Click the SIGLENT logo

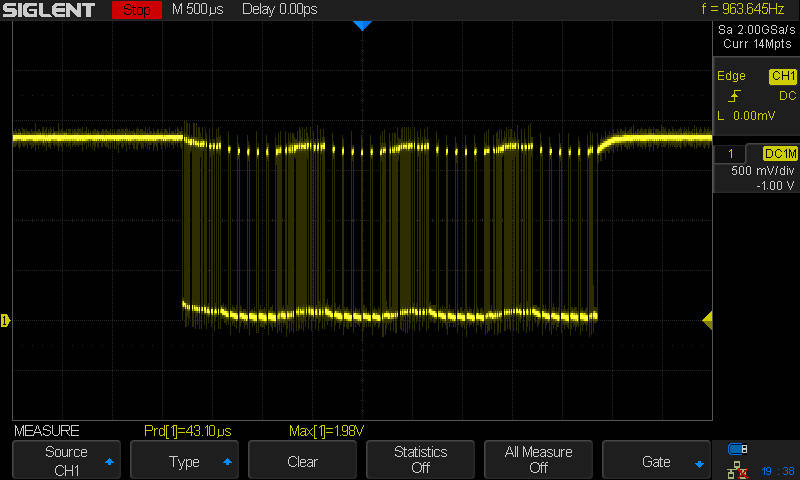49,10
